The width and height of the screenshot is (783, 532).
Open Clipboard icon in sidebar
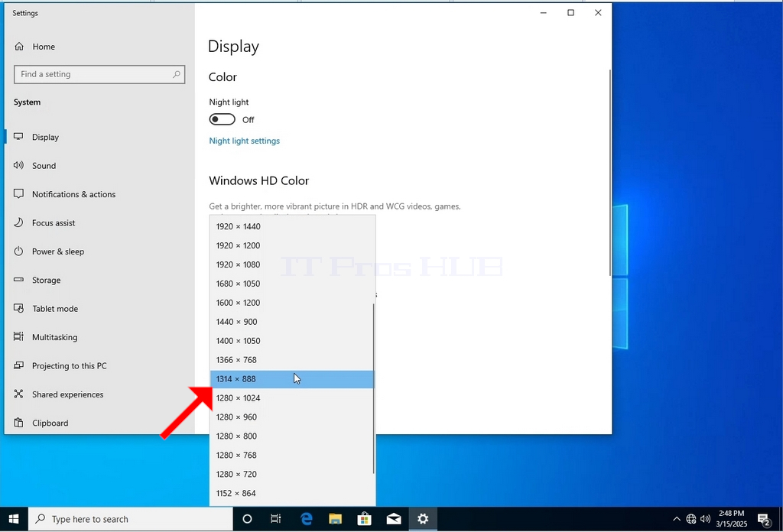click(x=18, y=423)
